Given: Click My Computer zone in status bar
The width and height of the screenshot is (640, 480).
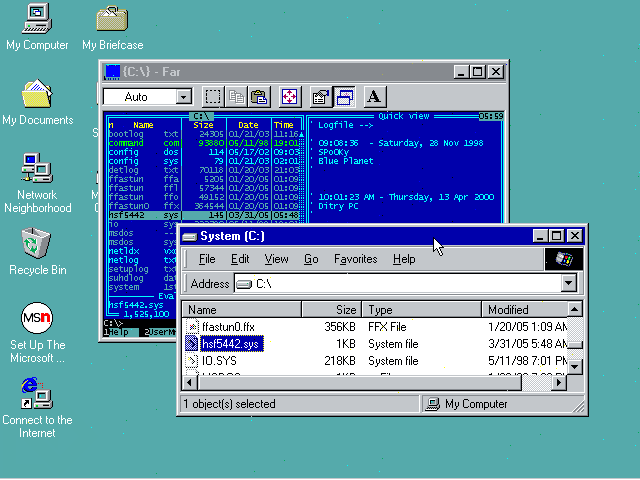Looking at the screenshot, I should pos(502,404).
